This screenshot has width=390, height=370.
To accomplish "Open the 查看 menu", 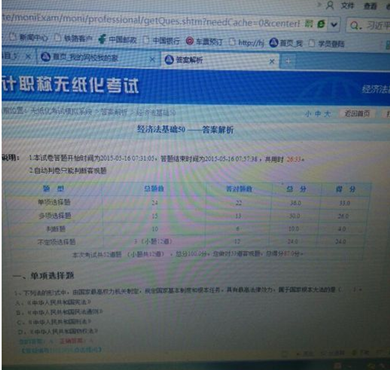I will 370,6.
